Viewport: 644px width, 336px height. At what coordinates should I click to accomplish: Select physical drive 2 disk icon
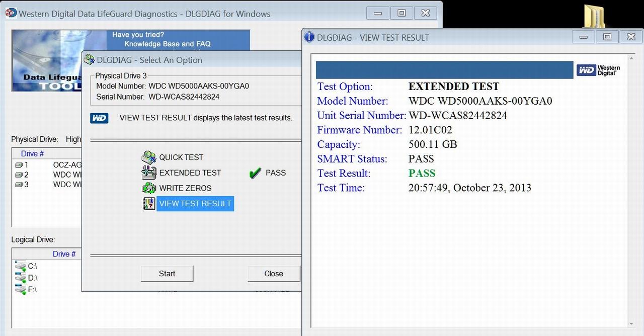click(x=19, y=175)
